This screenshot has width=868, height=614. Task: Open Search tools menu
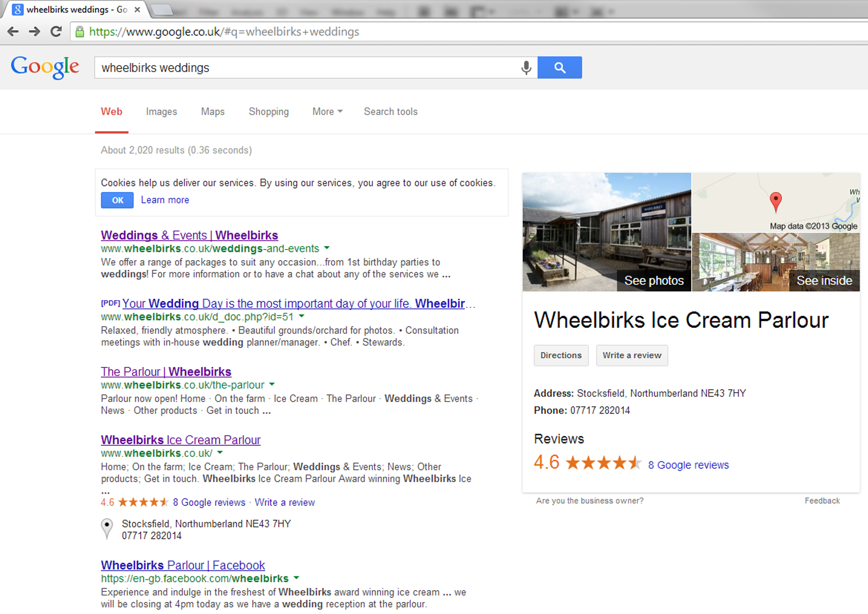point(391,112)
